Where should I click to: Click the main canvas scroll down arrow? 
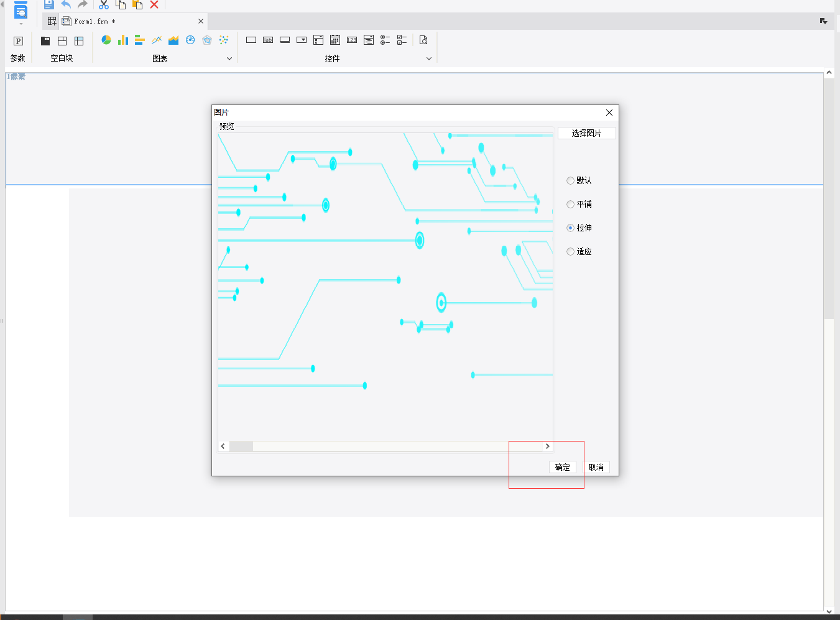click(829, 611)
